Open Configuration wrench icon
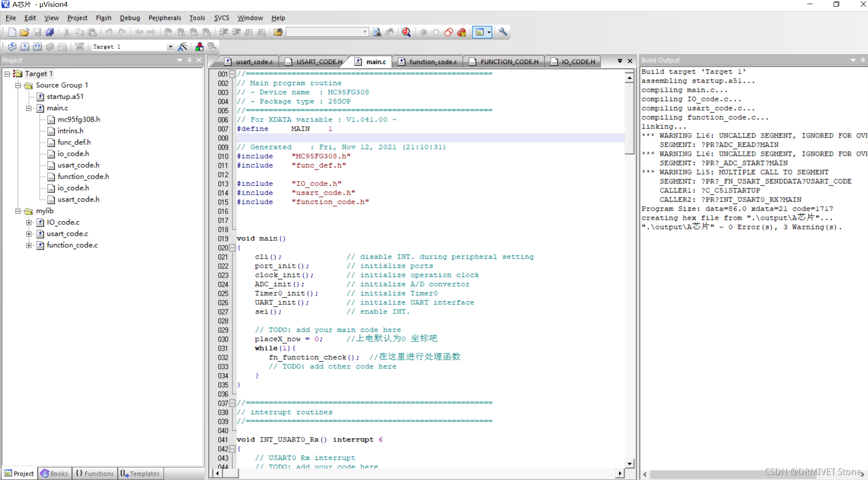868x480 pixels. tap(503, 32)
